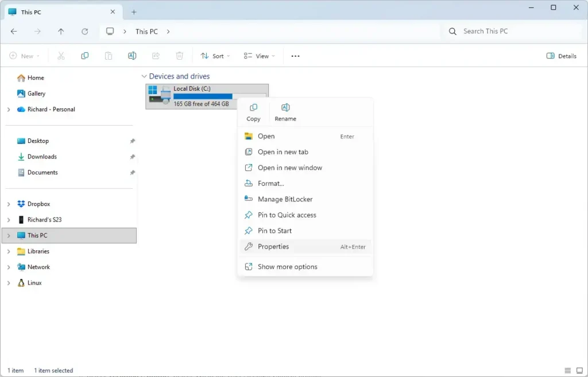Click Show more options
This screenshot has height=377, width=588.
[305, 266]
